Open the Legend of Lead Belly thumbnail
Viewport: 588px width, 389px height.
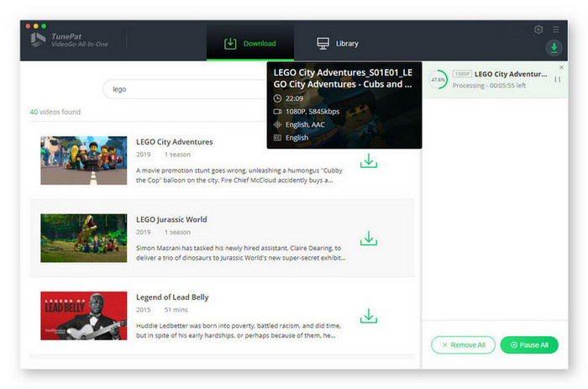pyautogui.click(x=84, y=315)
